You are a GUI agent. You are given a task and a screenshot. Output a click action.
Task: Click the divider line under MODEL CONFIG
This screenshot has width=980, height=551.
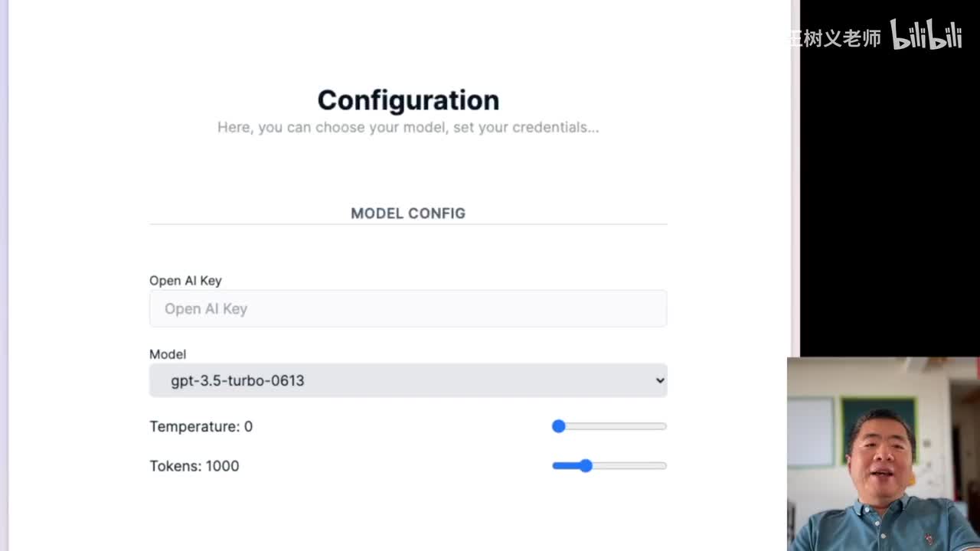(x=408, y=224)
